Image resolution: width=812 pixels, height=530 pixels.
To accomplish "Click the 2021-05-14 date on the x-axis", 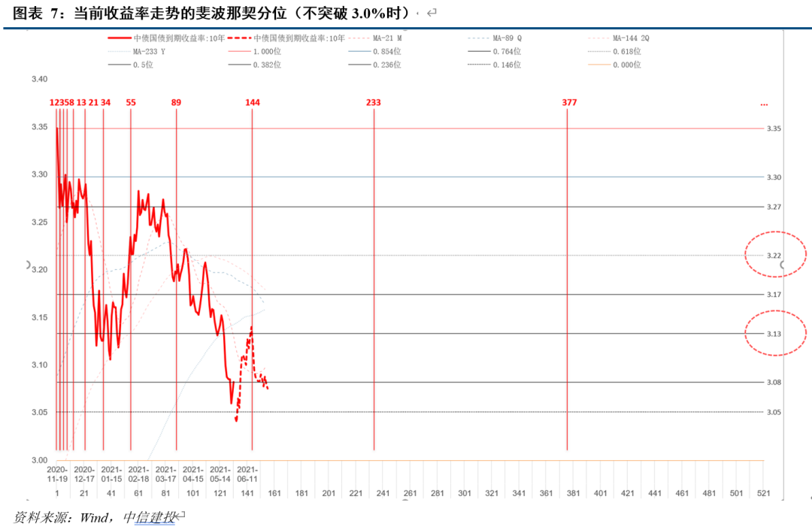I will click(x=220, y=474).
